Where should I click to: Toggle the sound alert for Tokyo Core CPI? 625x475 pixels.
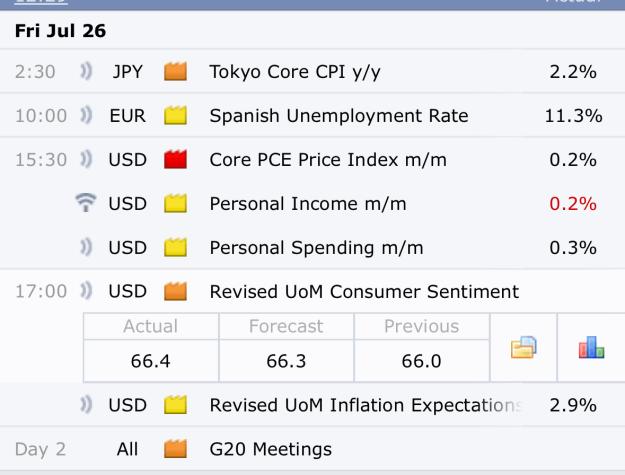pos(86,72)
